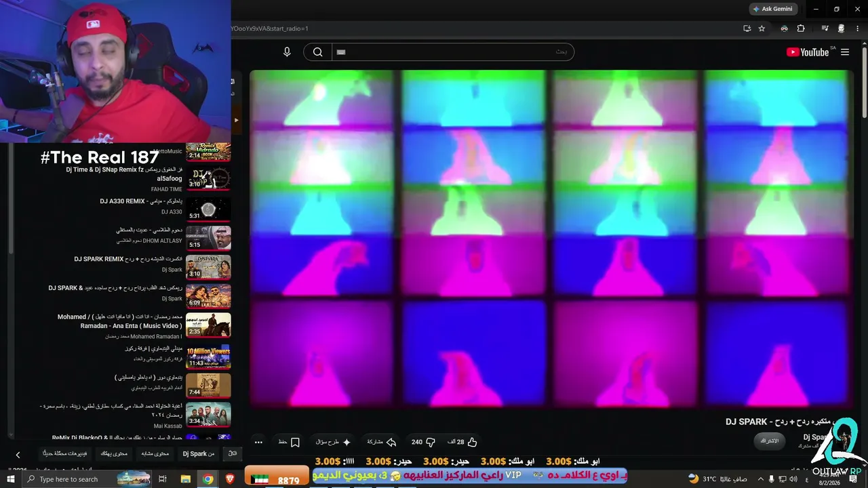Open Brave browser from the taskbar

(x=229, y=479)
